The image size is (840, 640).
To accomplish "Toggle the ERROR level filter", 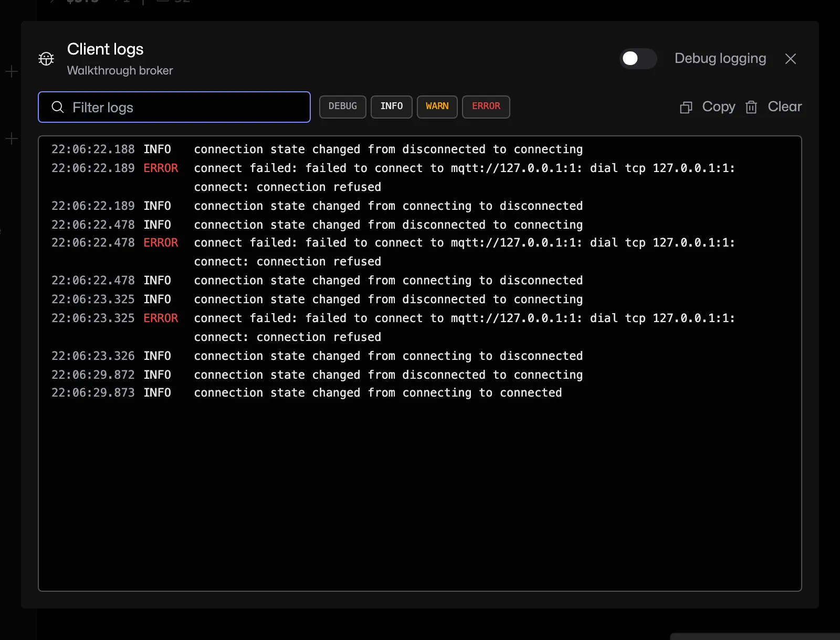I will tap(486, 106).
